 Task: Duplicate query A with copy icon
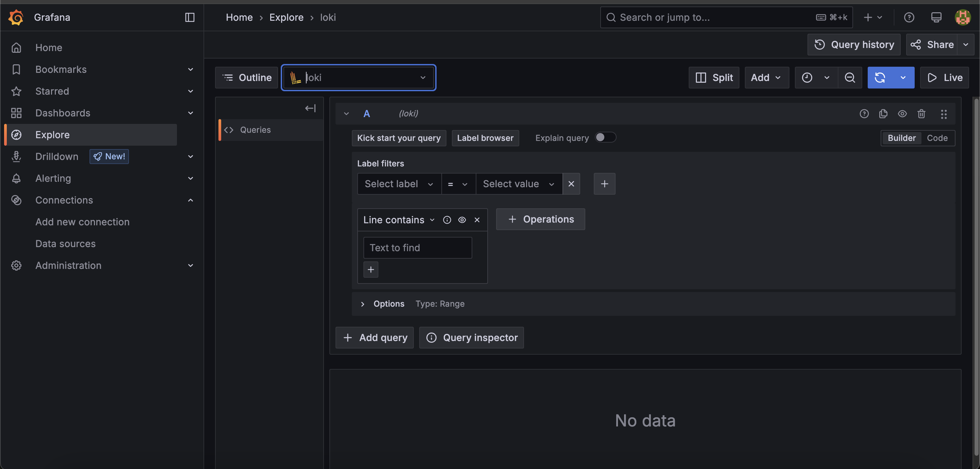(883, 114)
